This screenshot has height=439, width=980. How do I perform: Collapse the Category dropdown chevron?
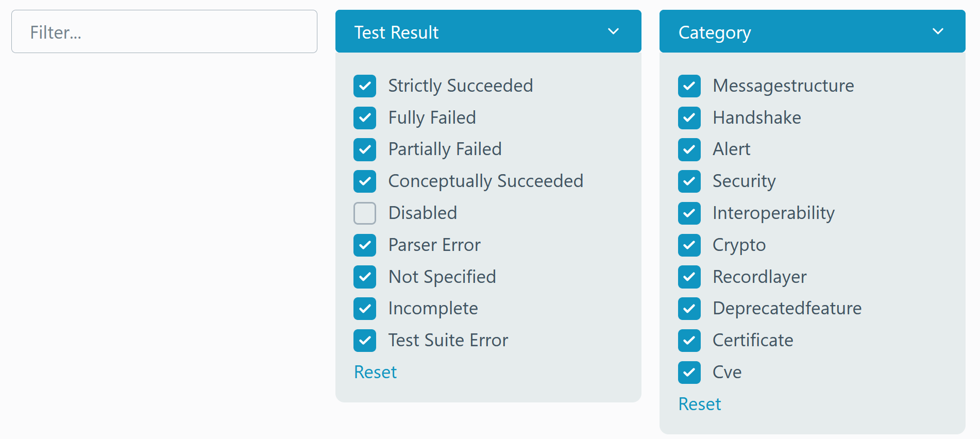coord(938,31)
